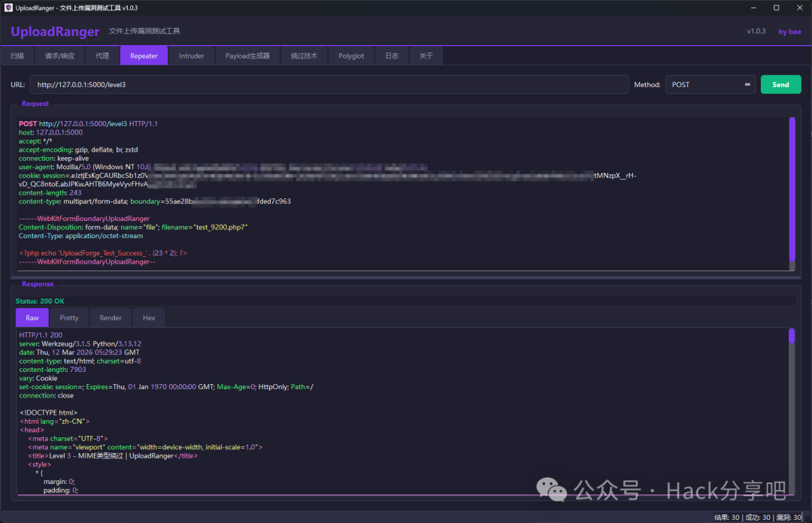
Task: Click the PHP echo UploadForge_Test_Success payload line
Action: (103, 253)
